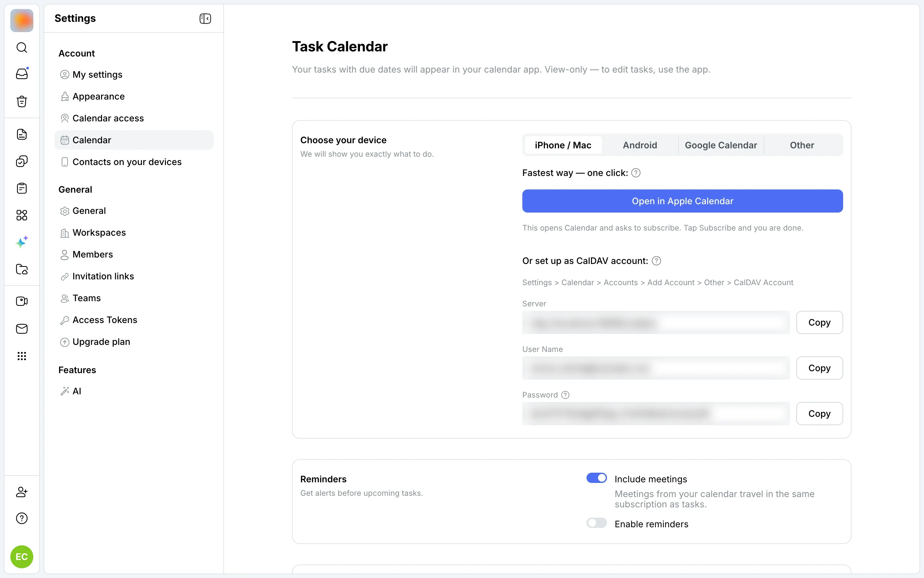
Task: Switch to the Google Calendar tab
Action: (721, 145)
